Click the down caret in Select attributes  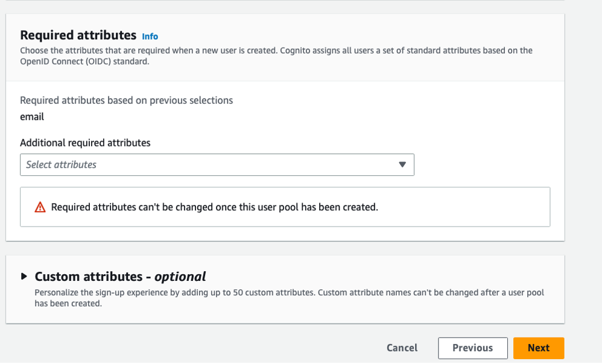[402, 165]
